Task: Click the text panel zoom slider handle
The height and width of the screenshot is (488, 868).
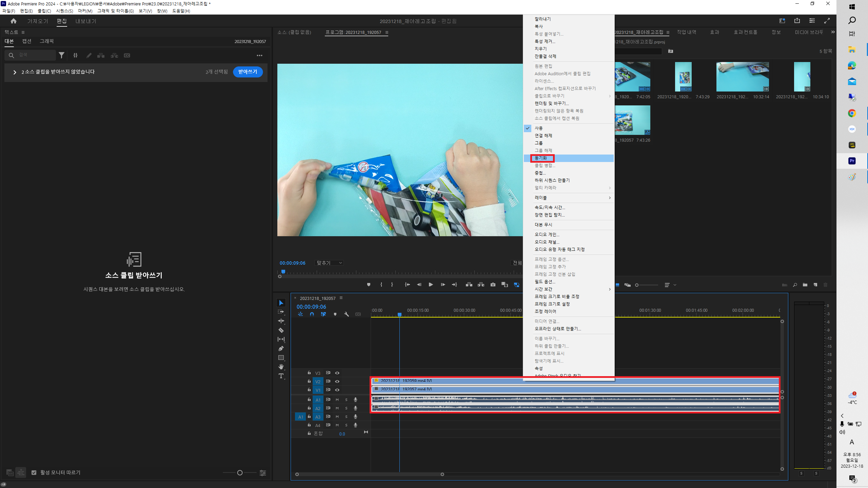Action: point(240,473)
